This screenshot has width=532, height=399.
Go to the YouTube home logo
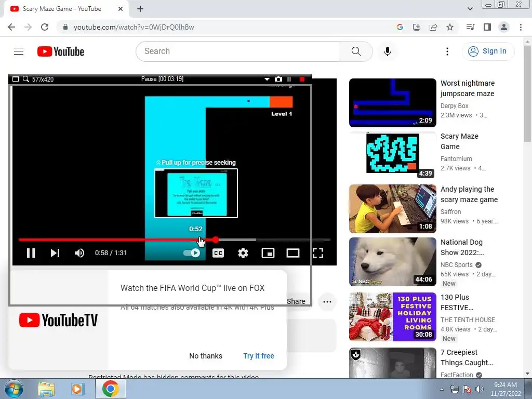coord(61,51)
